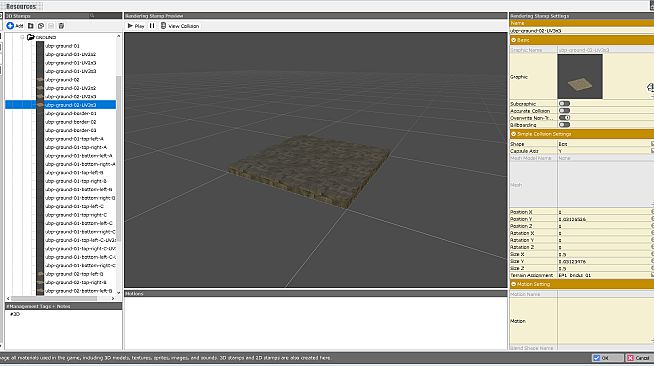Click the Size Y value field
The width and height of the screenshot is (654, 366).
[605, 261]
